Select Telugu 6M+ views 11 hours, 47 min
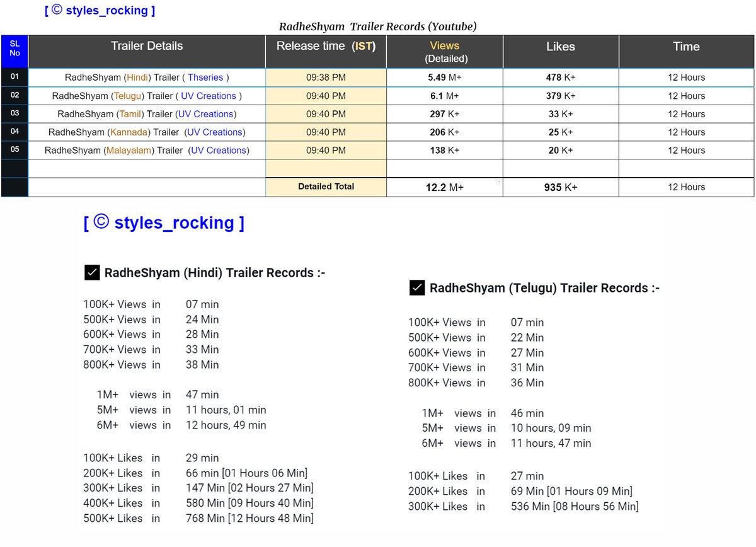The height and width of the screenshot is (547, 756). 507,443
